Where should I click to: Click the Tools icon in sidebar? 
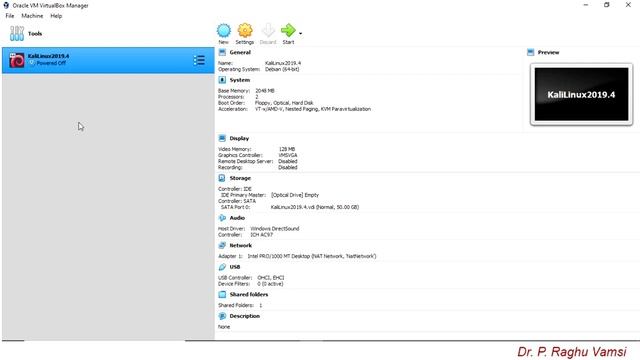point(17,33)
